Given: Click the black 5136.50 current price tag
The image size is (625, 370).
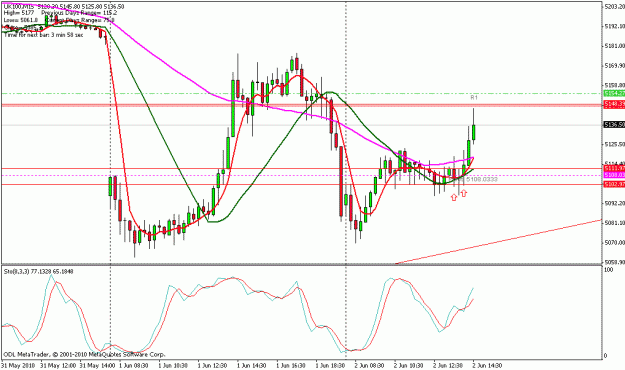Looking at the screenshot, I should point(614,125).
